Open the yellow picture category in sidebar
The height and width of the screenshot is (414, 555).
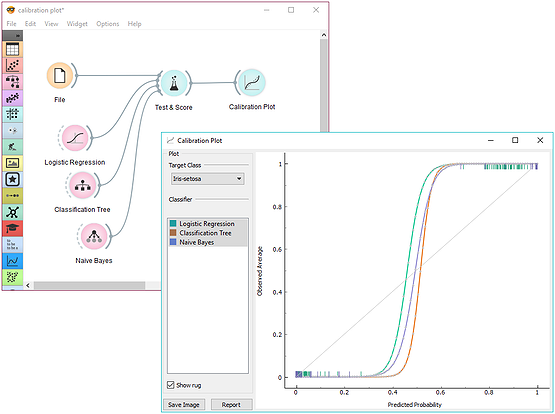pos(13,163)
